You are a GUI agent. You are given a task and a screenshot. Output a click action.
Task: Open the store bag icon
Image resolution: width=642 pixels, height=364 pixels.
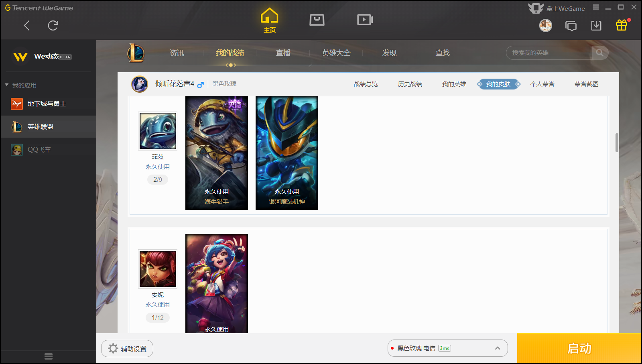pos(317,20)
